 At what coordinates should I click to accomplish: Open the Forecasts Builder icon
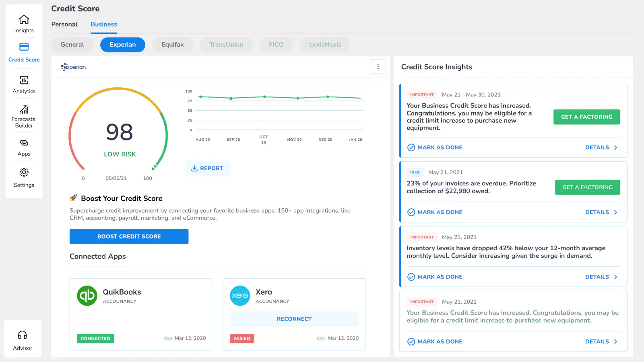(24, 109)
